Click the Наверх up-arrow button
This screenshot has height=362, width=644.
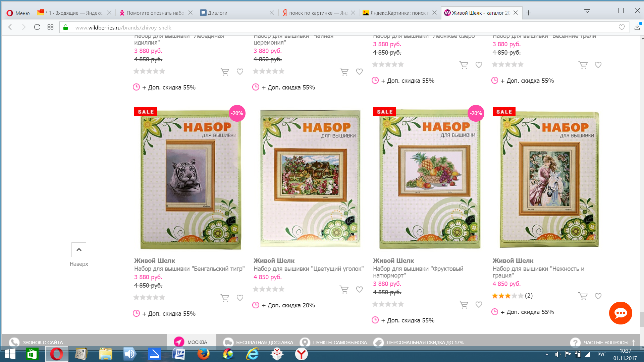coord(79,250)
